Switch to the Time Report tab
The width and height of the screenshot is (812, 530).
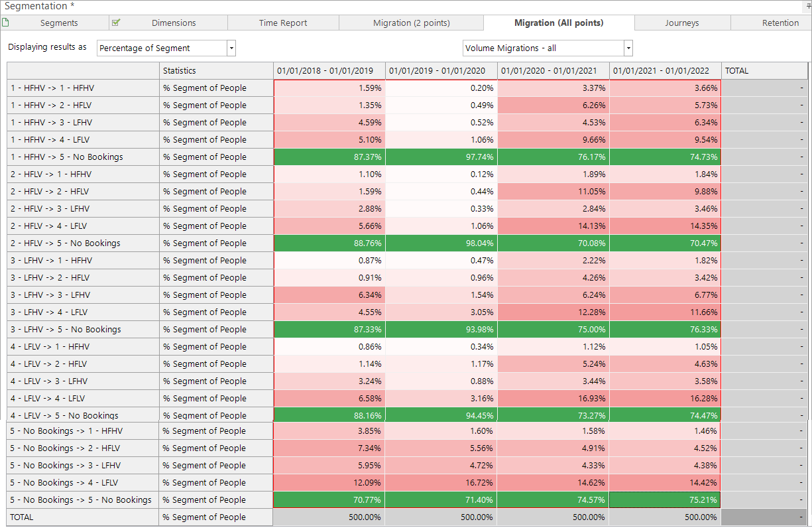[283, 23]
